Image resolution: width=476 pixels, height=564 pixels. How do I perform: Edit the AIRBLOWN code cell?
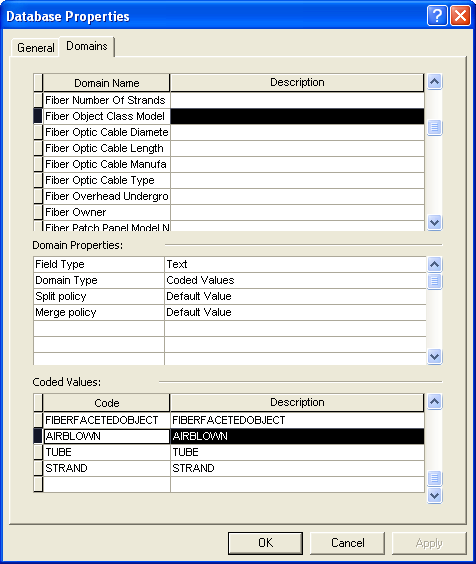[x=106, y=436]
